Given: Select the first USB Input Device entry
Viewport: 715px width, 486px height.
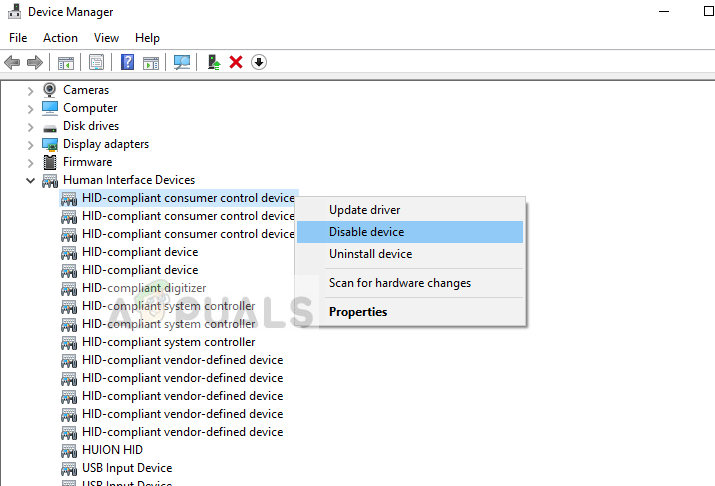Looking at the screenshot, I should pos(127,468).
